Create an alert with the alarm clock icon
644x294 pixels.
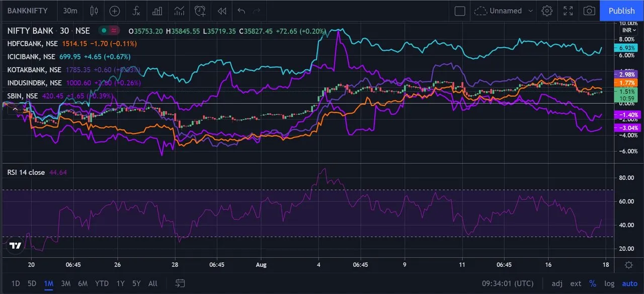pos(200,11)
